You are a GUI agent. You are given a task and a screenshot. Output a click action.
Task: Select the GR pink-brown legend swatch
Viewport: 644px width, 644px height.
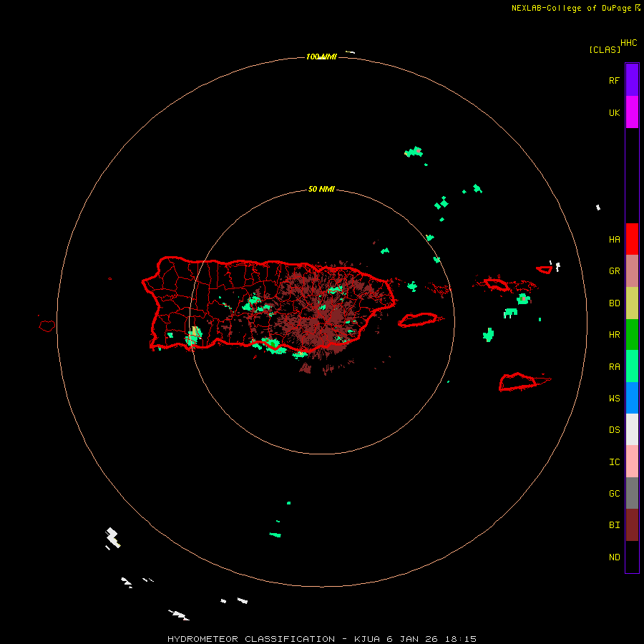tap(632, 271)
